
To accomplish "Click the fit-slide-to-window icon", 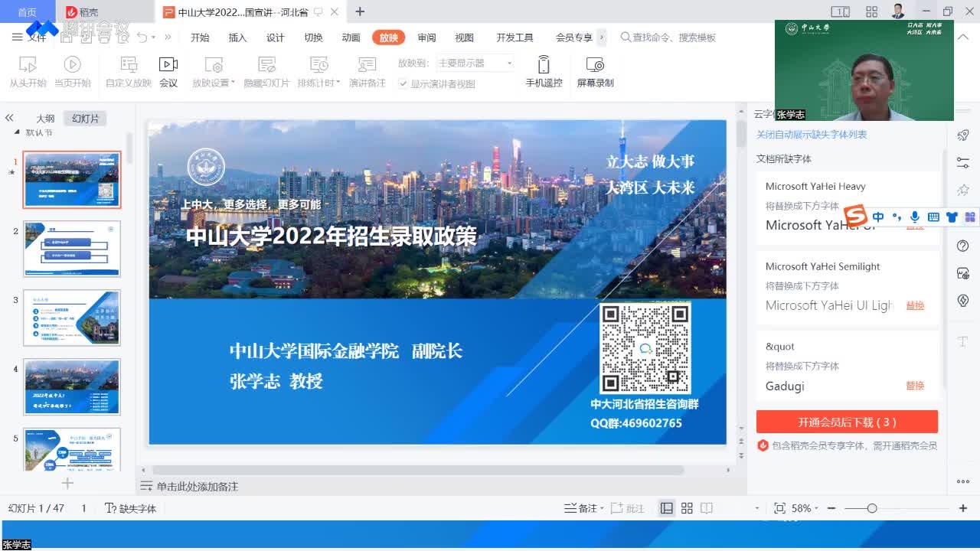I will 779,508.
